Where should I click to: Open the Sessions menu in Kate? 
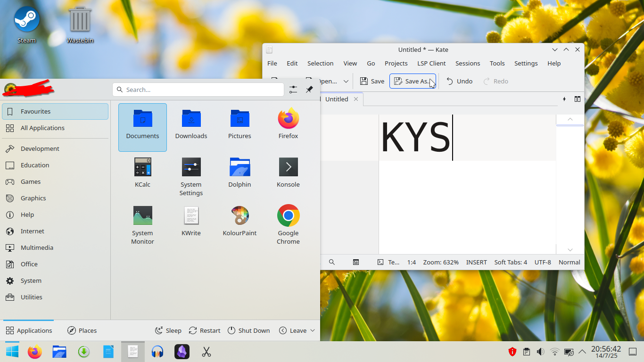[x=468, y=63]
